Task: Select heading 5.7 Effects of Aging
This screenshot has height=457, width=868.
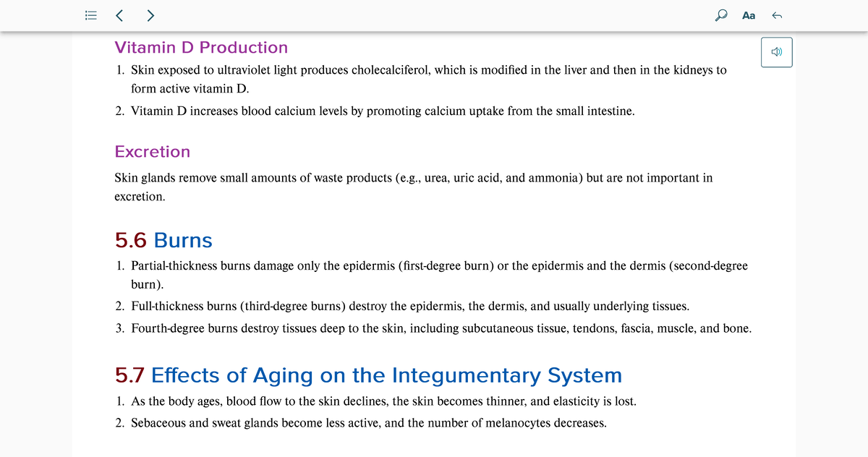Action: 368,375
